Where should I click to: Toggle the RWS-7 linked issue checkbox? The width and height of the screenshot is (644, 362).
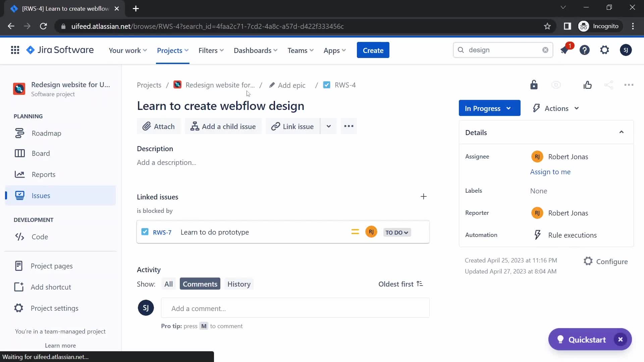(145, 232)
